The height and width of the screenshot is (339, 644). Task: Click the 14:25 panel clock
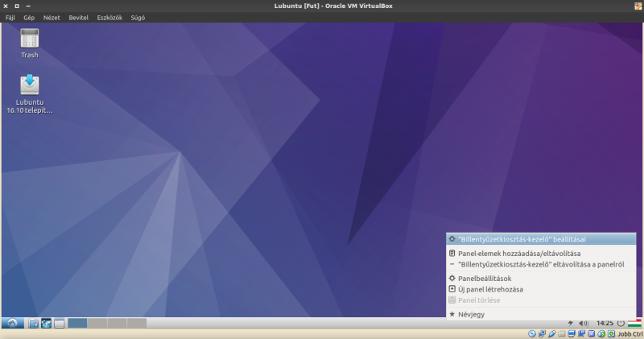605,324
